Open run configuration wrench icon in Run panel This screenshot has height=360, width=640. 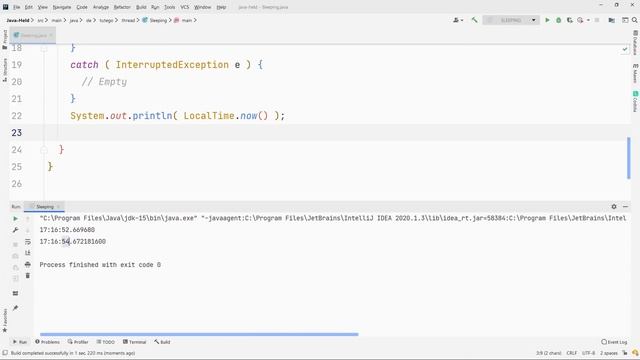(x=16, y=230)
